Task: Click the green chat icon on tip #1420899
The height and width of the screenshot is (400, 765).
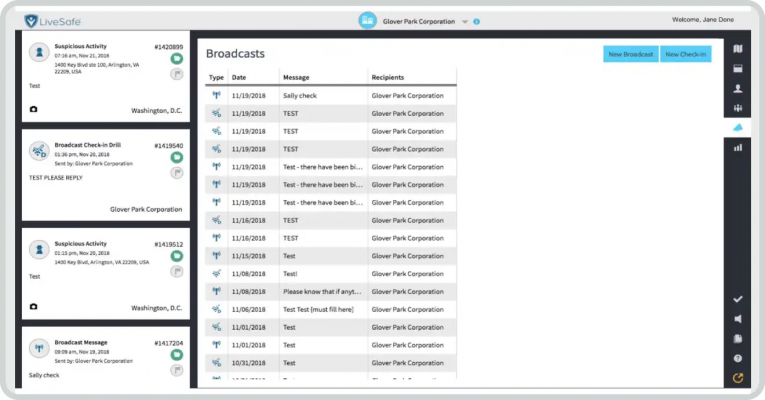Action: 176,59
